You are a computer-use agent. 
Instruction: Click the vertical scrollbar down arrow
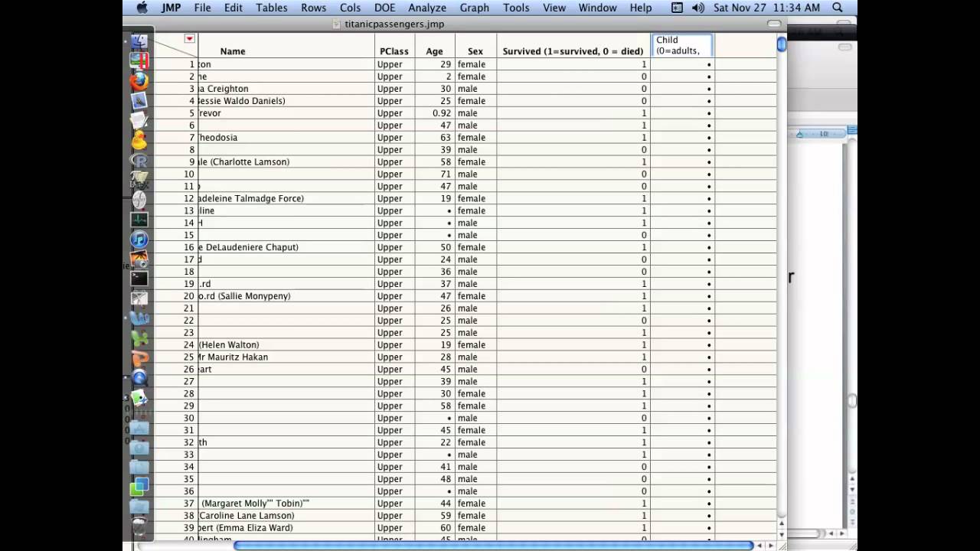tap(781, 533)
